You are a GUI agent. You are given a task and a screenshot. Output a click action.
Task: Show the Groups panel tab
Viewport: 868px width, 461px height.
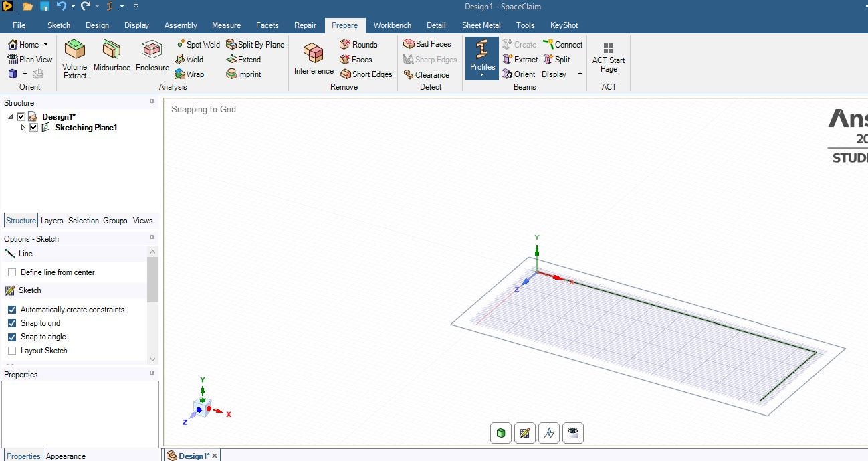[115, 221]
